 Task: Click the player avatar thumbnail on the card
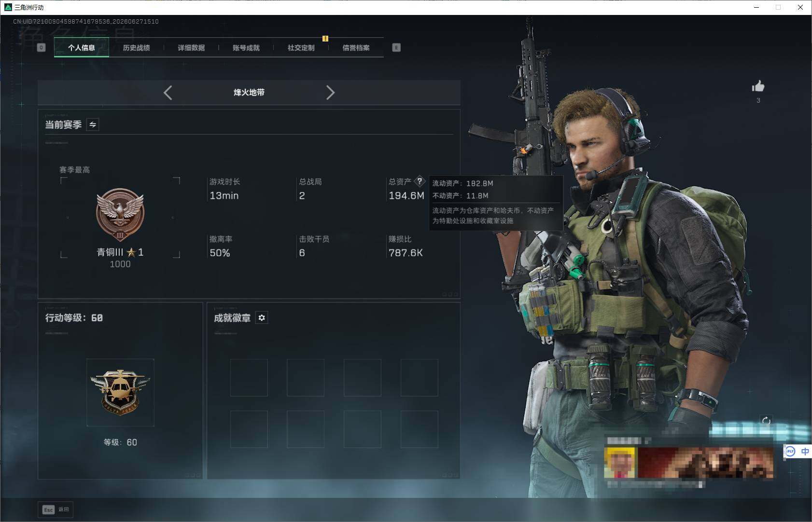[620, 462]
